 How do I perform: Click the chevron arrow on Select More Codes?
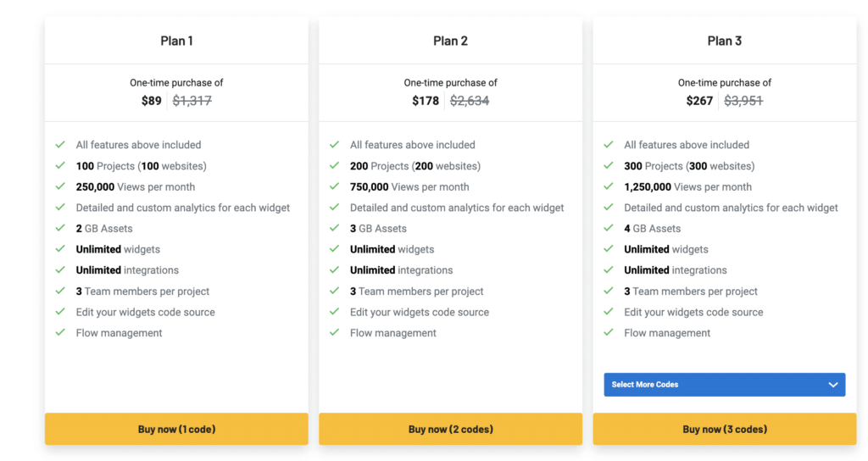[x=832, y=385]
